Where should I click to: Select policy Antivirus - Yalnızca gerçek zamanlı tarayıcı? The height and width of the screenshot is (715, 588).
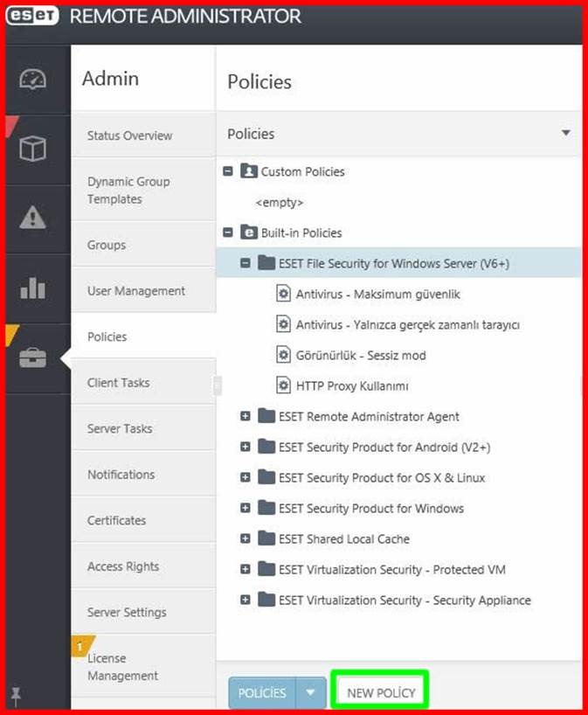408,324
